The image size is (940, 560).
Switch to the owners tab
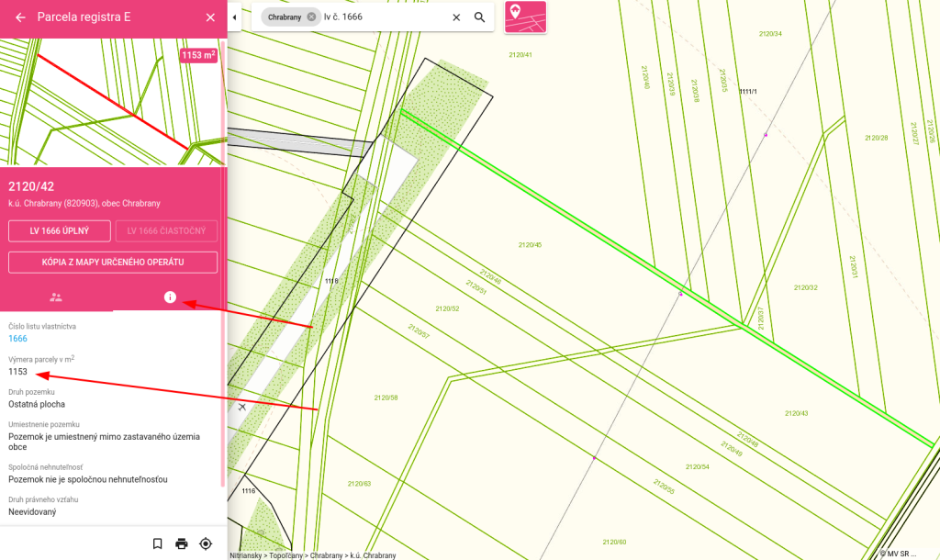point(56,297)
